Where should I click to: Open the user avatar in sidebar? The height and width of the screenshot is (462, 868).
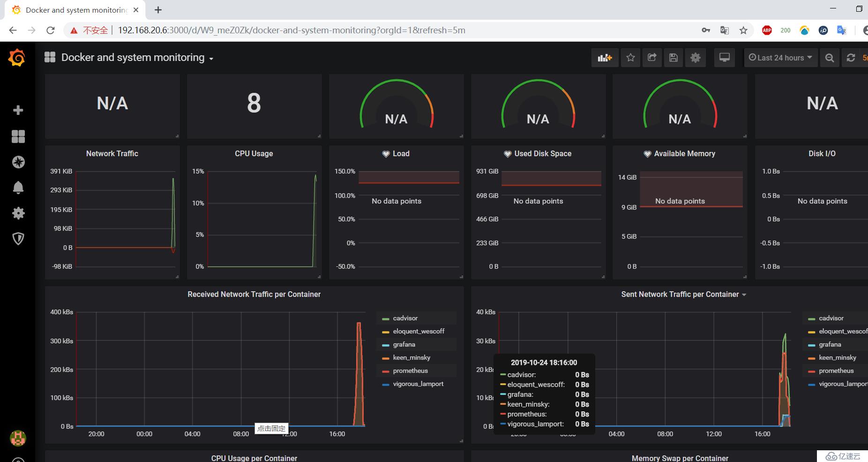(x=18, y=439)
